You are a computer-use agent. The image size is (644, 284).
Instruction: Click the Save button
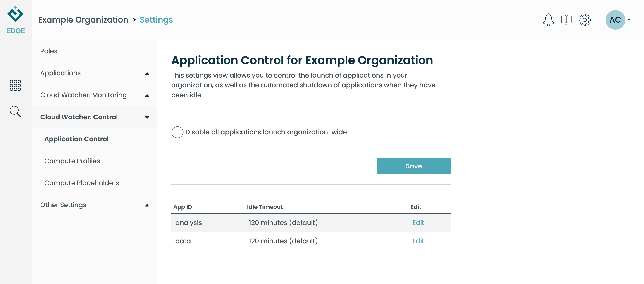pyautogui.click(x=414, y=166)
